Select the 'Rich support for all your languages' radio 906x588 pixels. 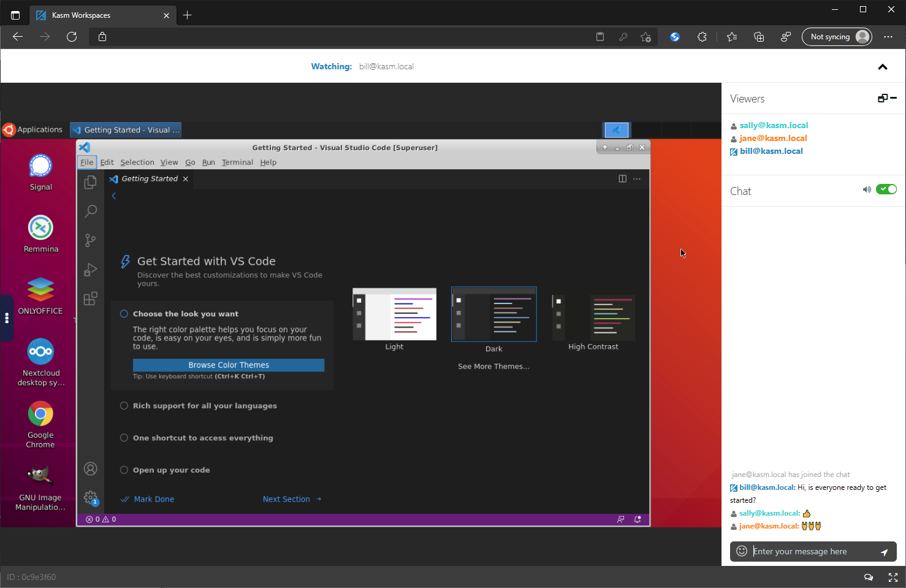pyautogui.click(x=124, y=405)
